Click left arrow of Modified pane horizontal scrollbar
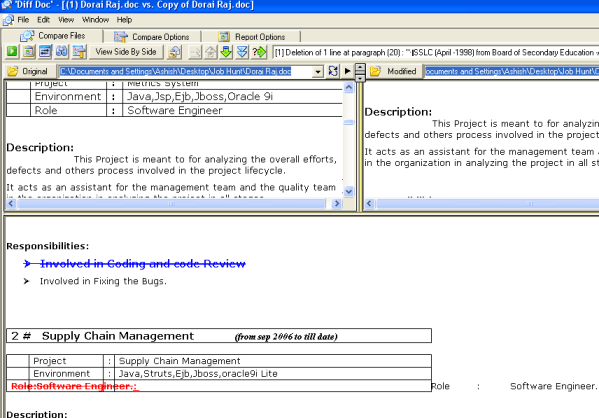Viewport: 599px width, 418px height. click(369, 204)
